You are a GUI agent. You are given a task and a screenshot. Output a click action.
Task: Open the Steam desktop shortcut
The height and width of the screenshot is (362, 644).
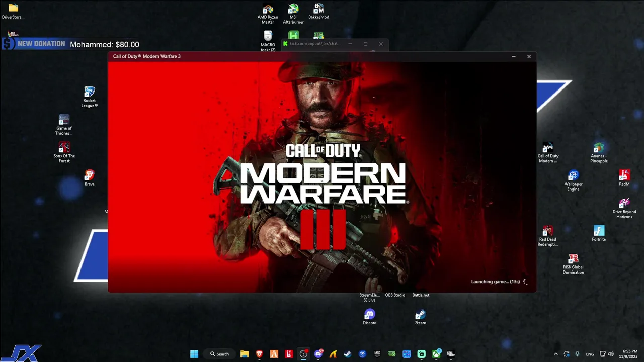421,317
